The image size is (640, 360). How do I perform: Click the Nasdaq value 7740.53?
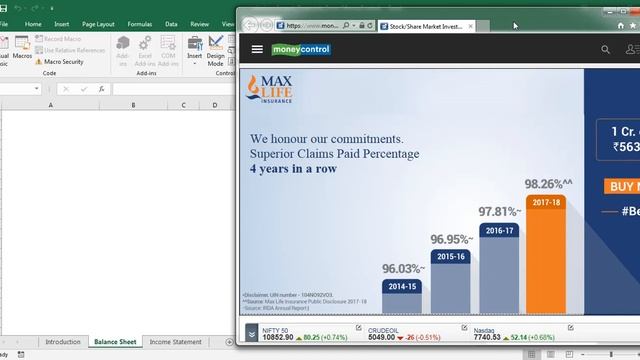[487, 338]
